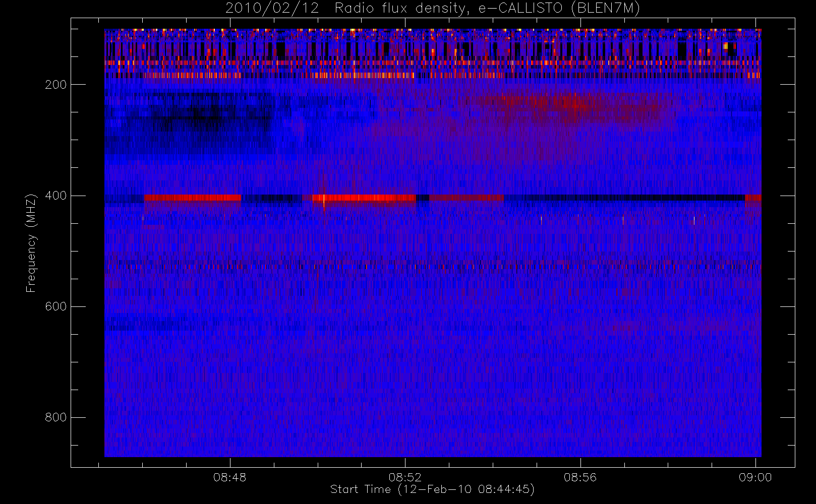Click the '400' frequency tick label
The width and height of the screenshot is (816, 504).
pyautogui.click(x=55, y=196)
